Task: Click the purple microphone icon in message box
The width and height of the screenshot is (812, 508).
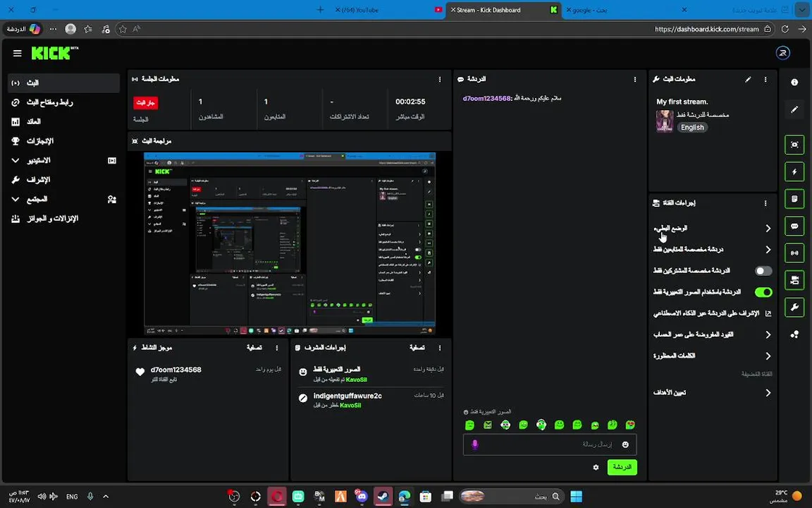Action: (x=475, y=445)
